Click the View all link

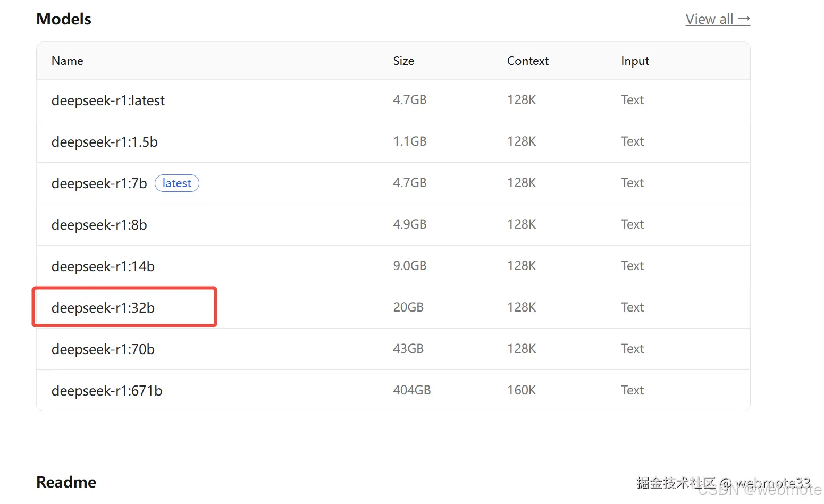point(717,19)
